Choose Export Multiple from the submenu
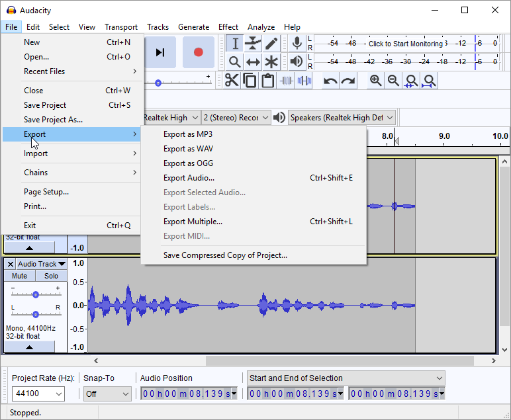The width and height of the screenshot is (511, 420). pos(193,222)
